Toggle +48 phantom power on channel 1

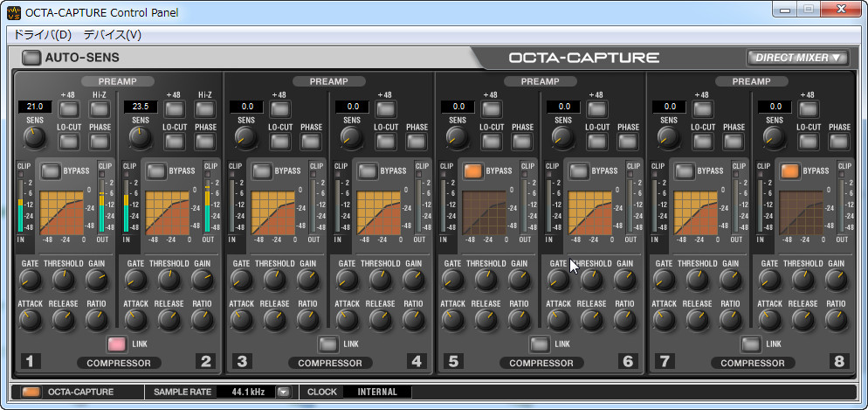(x=70, y=108)
